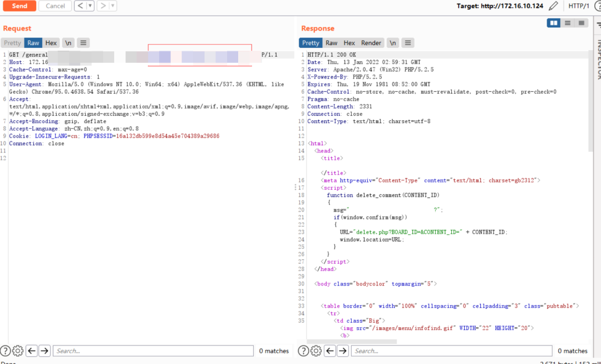Image resolution: width=601 pixels, height=364 pixels.
Task: Click the Request's Cache-Control max-age=0 line
Action: coord(48,70)
